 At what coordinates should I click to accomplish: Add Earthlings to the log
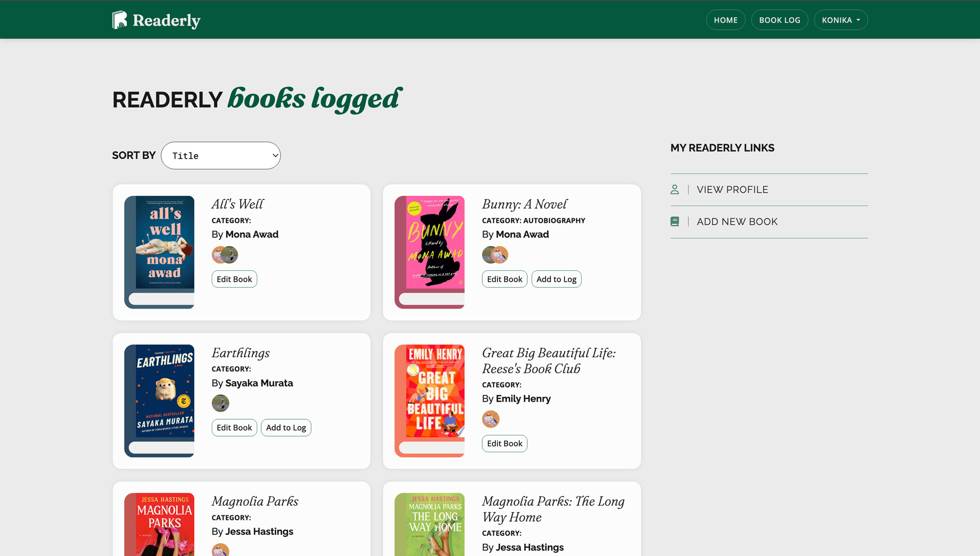click(x=286, y=428)
